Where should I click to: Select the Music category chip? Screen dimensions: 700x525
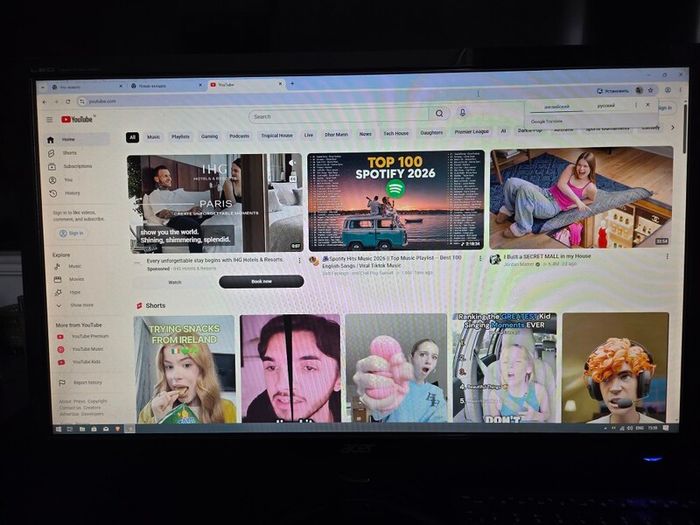click(153, 137)
